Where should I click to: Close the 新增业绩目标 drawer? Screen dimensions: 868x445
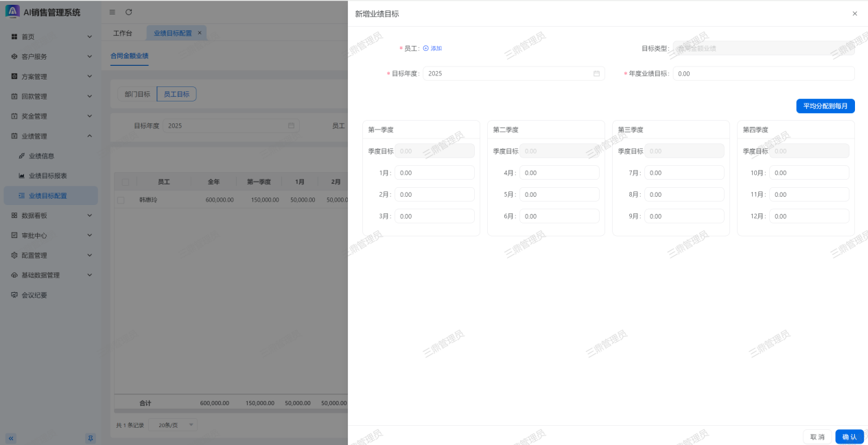pyautogui.click(x=854, y=14)
